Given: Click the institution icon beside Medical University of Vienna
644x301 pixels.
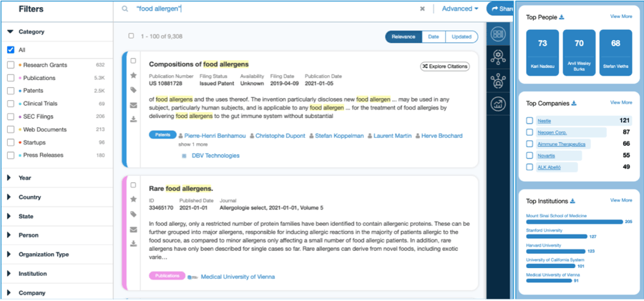Looking at the screenshot, I should (x=192, y=277).
